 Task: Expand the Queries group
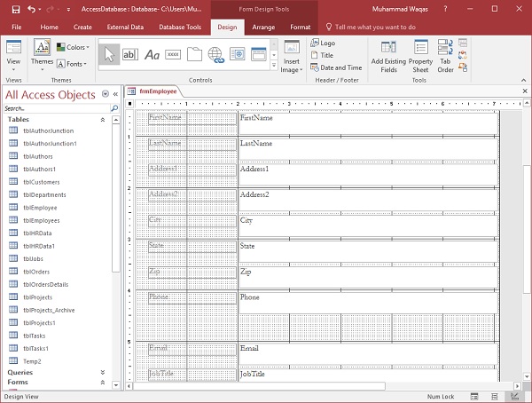(x=102, y=373)
